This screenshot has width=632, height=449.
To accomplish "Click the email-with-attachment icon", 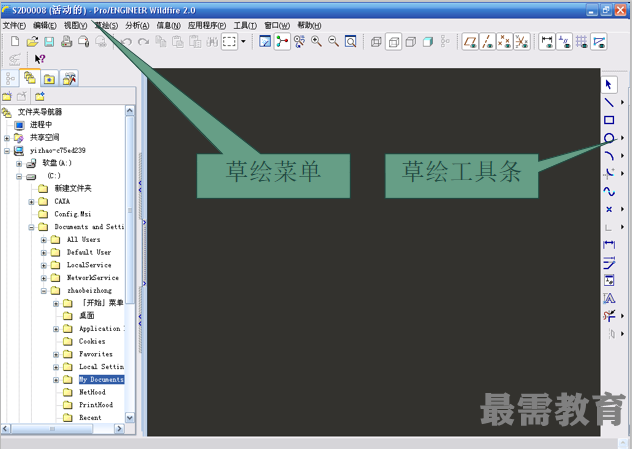I will point(83,41).
